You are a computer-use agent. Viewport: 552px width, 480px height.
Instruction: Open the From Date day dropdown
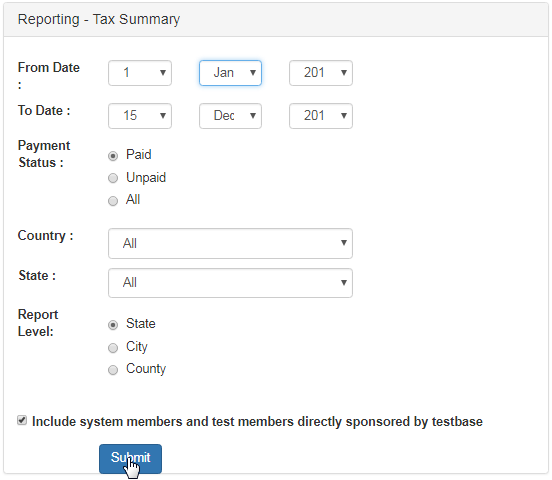tap(140, 73)
